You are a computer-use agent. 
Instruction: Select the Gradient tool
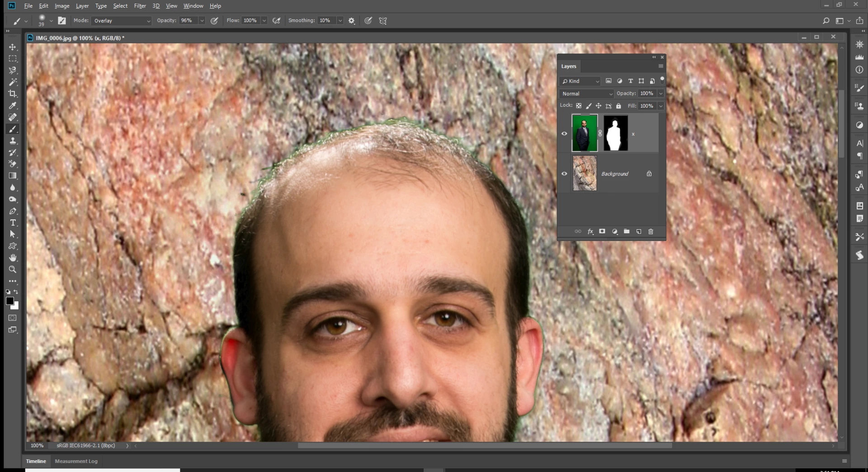coord(13,175)
